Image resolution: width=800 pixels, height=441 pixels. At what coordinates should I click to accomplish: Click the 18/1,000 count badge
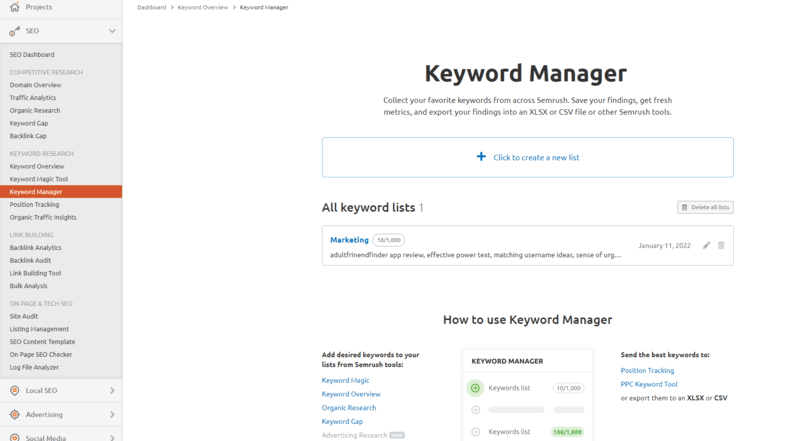coord(389,240)
